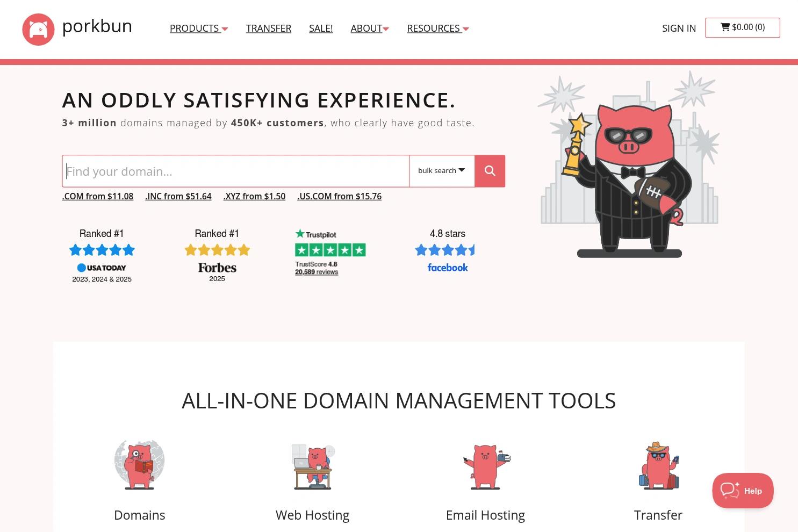Click the magnifying glass search button
The image size is (798, 532).
[490, 171]
